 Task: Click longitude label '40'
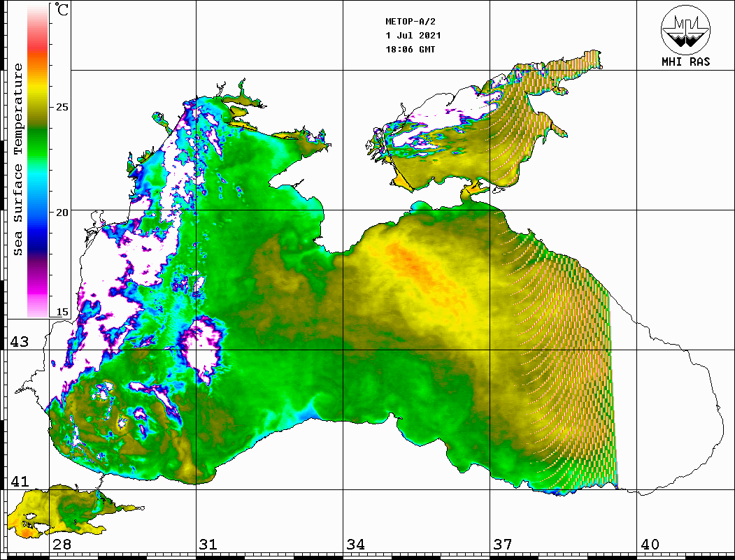point(650,544)
